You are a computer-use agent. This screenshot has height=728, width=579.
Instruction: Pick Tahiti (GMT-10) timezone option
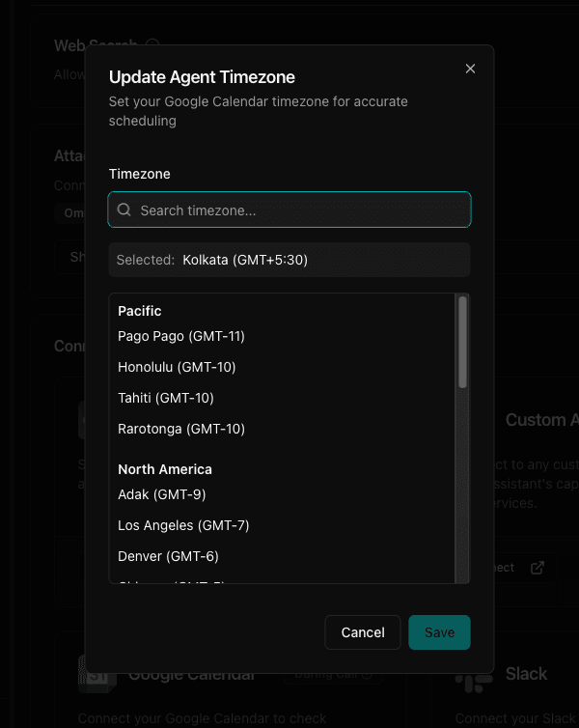(x=166, y=398)
